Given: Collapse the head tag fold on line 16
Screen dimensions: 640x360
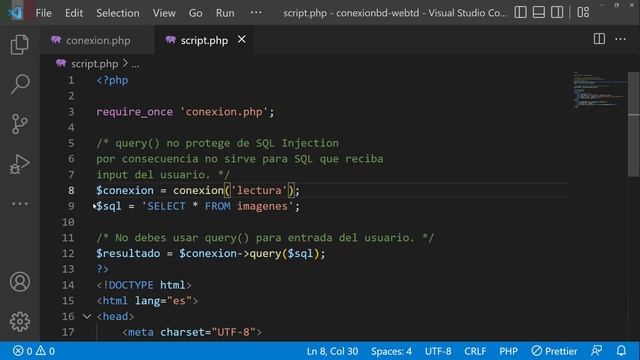Looking at the screenshot, I should point(87,316).
